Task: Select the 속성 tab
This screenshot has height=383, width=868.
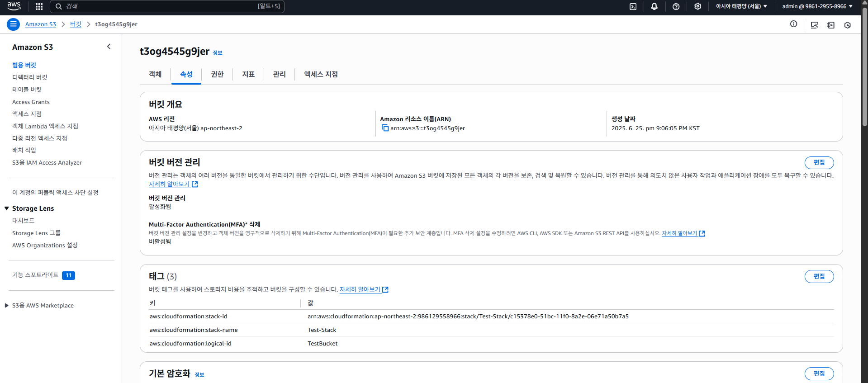Action: tap(186, 74)
